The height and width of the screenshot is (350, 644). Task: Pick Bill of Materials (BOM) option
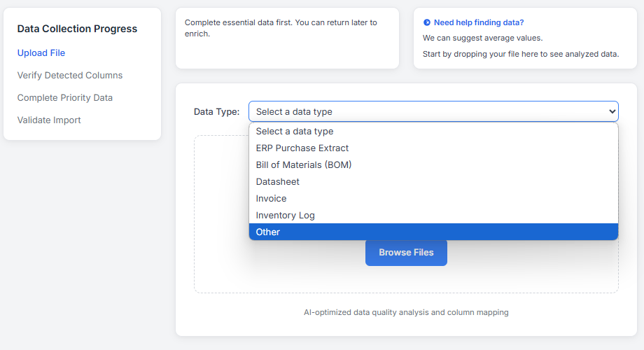303,165
